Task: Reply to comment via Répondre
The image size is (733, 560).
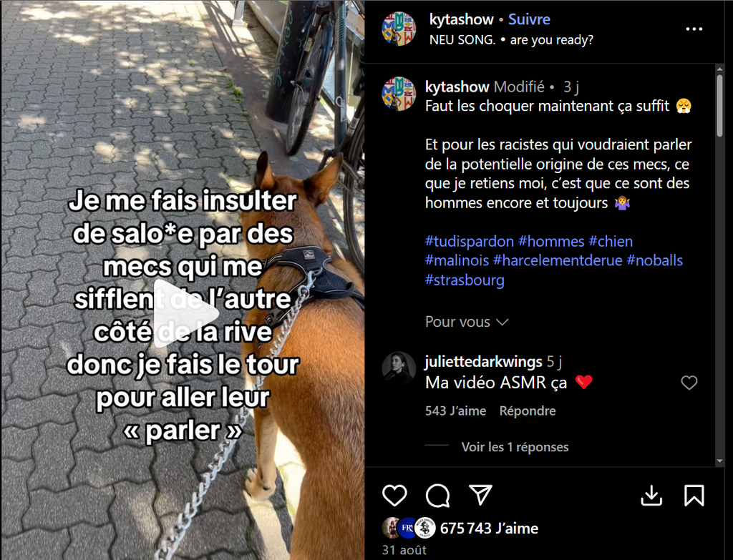Action: pyautogui.click(x=528, y=411)
